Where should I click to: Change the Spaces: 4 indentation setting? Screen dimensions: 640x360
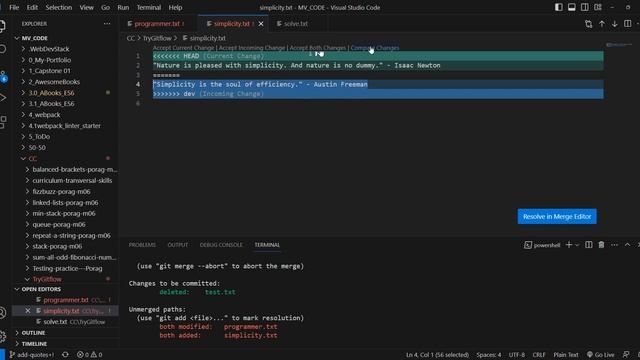[x=489, y=355]
